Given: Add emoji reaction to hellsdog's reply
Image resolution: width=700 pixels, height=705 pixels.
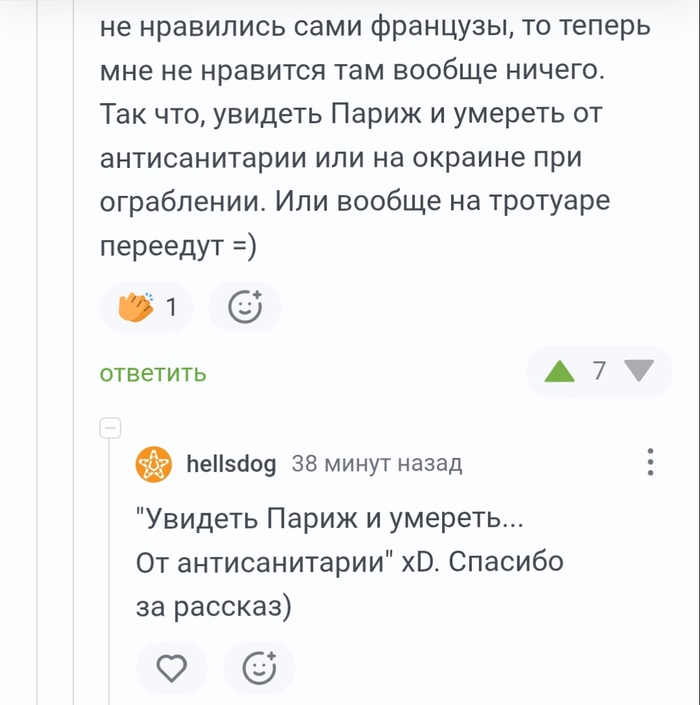Looking at the screenshot, I should (259, 669).
